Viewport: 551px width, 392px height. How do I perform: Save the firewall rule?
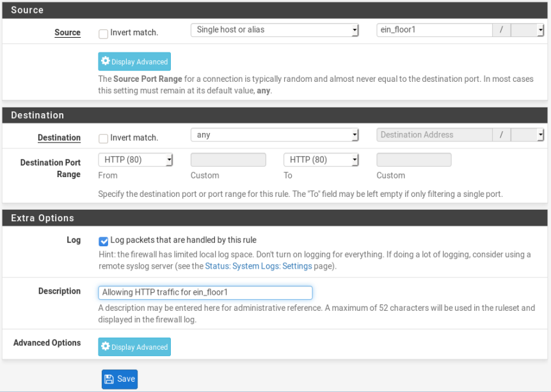coord(120,379)
